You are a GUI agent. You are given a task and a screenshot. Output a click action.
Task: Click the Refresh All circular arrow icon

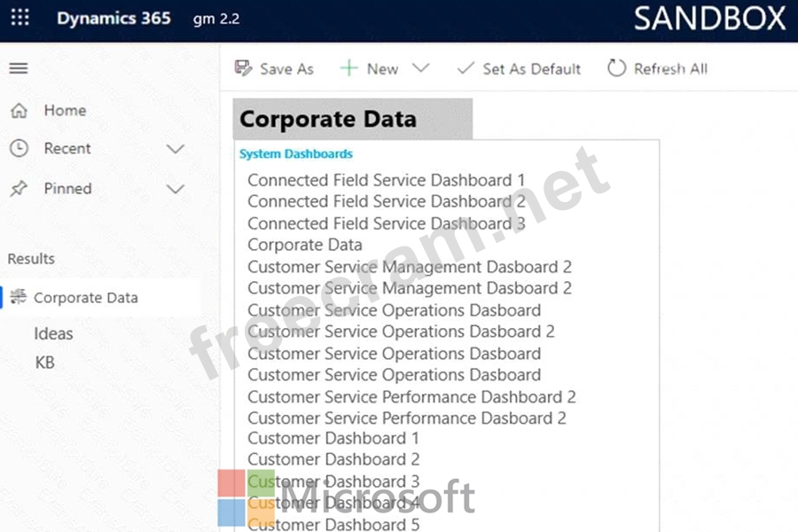click(x=616, y=69)
